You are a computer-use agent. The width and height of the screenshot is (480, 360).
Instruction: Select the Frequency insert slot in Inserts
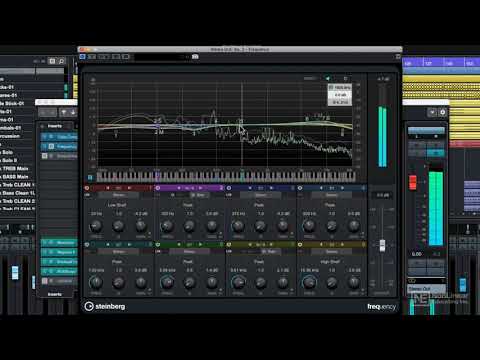coord(59,146)
